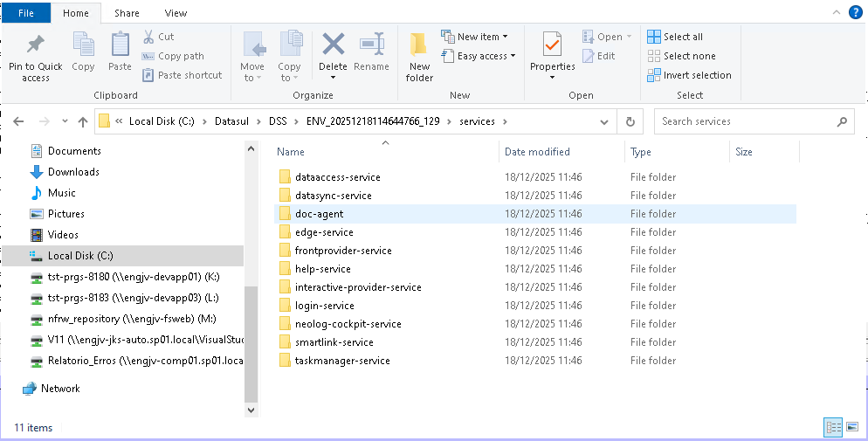868x441 pixels.
Task: Click the Pin to Quick access icon
Action: tap(35, 44)
